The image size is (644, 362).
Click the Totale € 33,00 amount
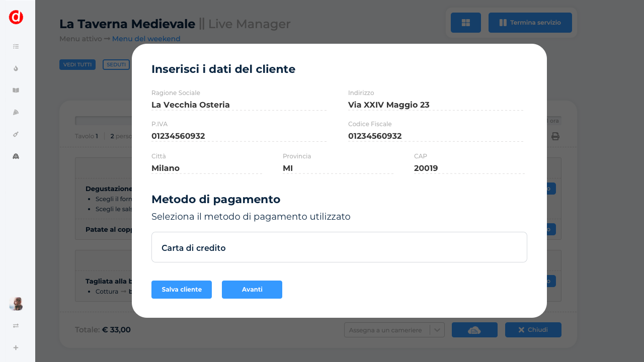point(103,330)
